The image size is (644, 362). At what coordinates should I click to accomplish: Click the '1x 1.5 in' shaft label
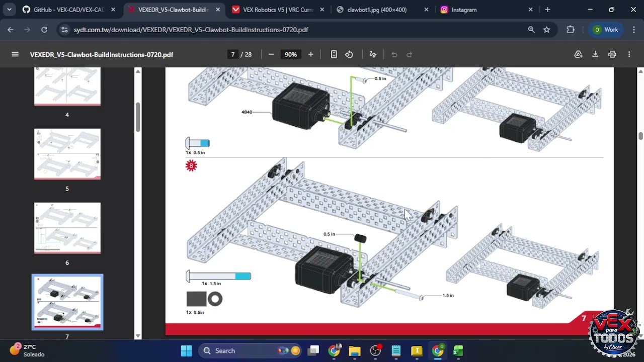pos(211,283)
